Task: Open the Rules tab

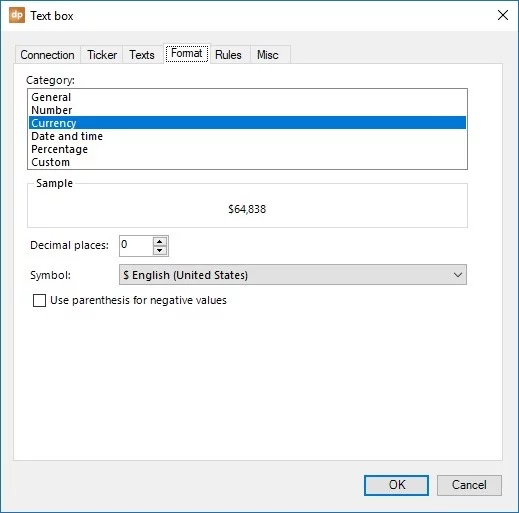Action: [x=228, y=55]
